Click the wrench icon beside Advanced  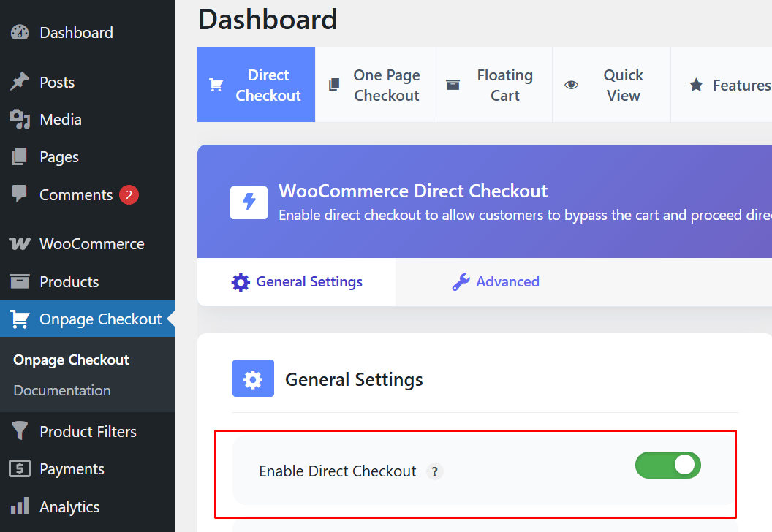[x=461, y=282]
